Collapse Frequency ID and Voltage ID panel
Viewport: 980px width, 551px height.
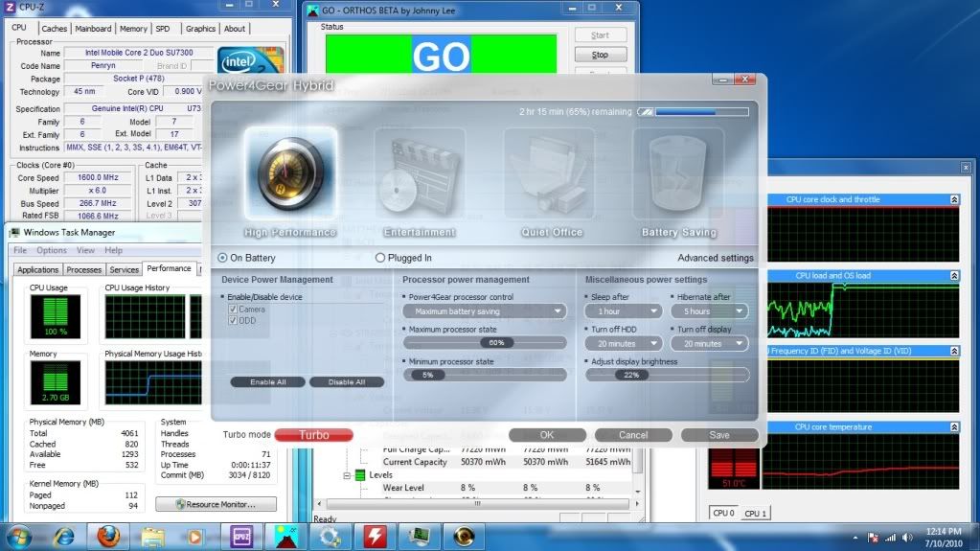click(954, 352)
